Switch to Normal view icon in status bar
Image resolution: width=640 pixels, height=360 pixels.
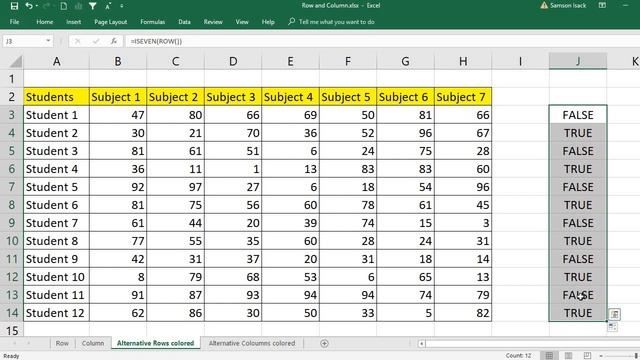pyautogui.click(x=549, y=356)
